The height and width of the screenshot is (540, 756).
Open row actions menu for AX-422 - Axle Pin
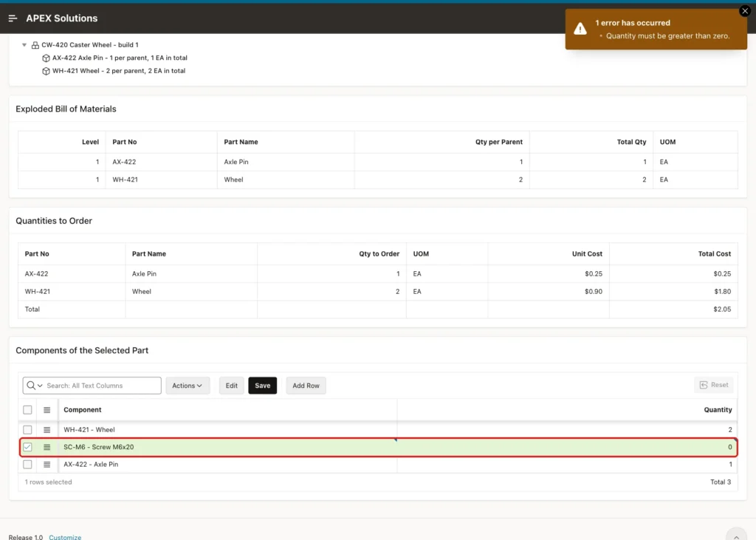(47, 464)
